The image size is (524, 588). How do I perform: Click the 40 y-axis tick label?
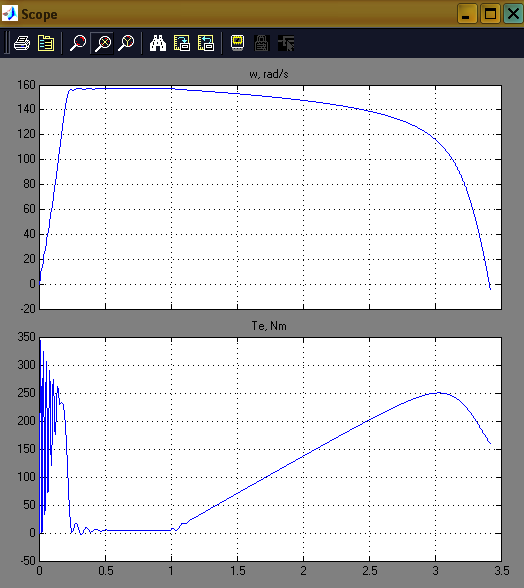pos(29,234)
